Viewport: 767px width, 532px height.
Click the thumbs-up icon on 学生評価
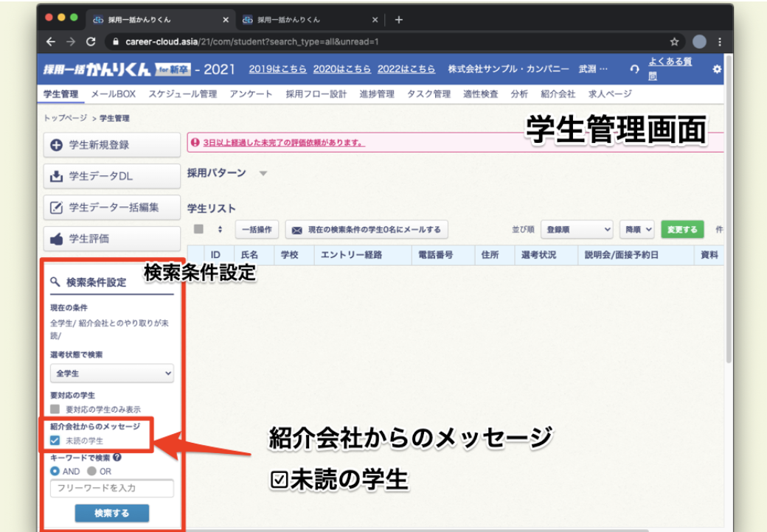[x=56, y=239]
